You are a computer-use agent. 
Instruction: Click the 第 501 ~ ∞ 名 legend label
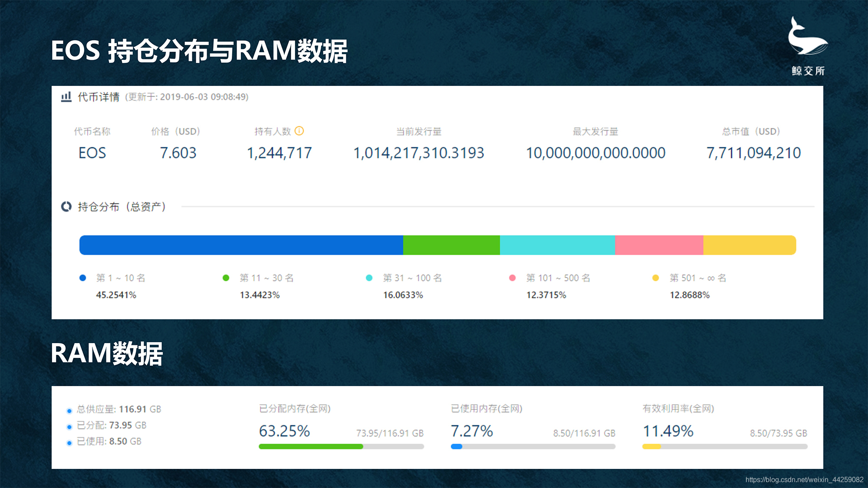click(x=698, y=278)
